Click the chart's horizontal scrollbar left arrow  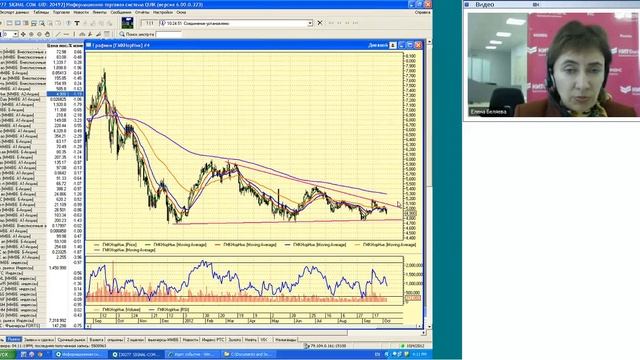(x=87, y=327)
